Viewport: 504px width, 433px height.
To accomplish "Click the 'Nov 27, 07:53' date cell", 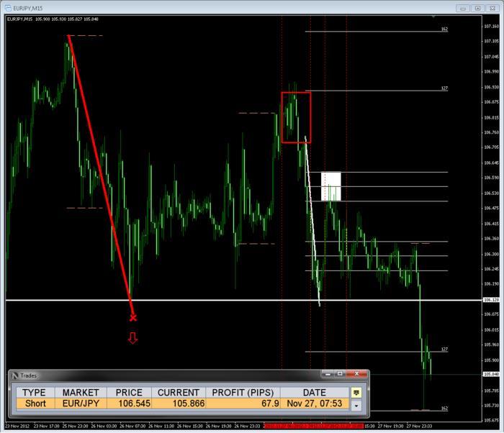I will (315, 404).
